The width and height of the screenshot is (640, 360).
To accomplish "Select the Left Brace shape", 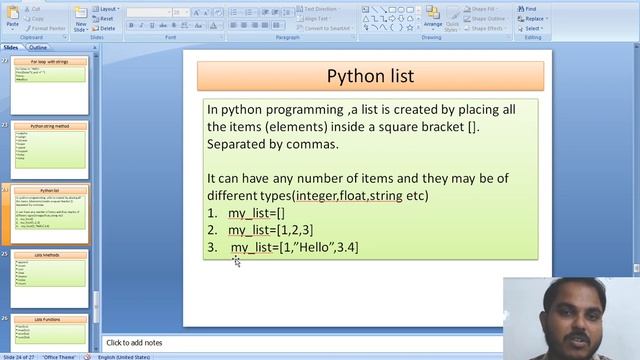I will [392, 28].
